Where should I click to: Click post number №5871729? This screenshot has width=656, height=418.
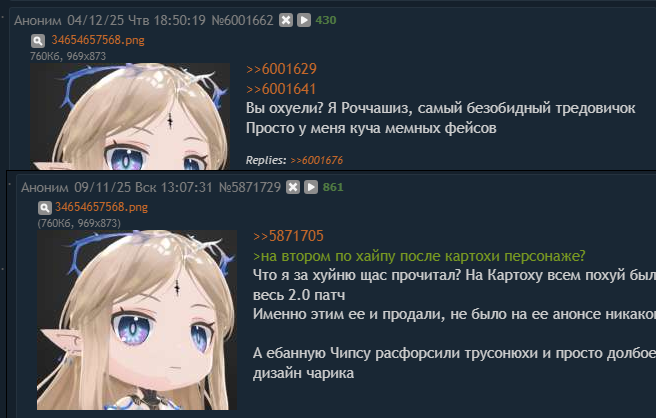[x=250, y=187]
